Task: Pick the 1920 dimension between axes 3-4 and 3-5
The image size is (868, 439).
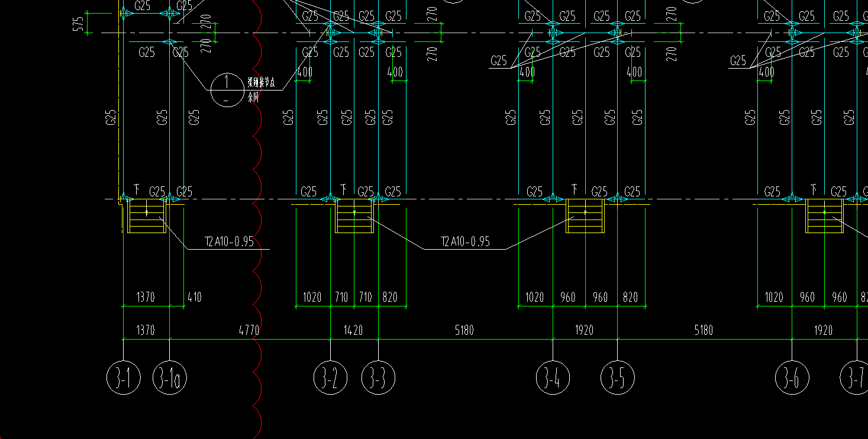Action: (584, 330)
